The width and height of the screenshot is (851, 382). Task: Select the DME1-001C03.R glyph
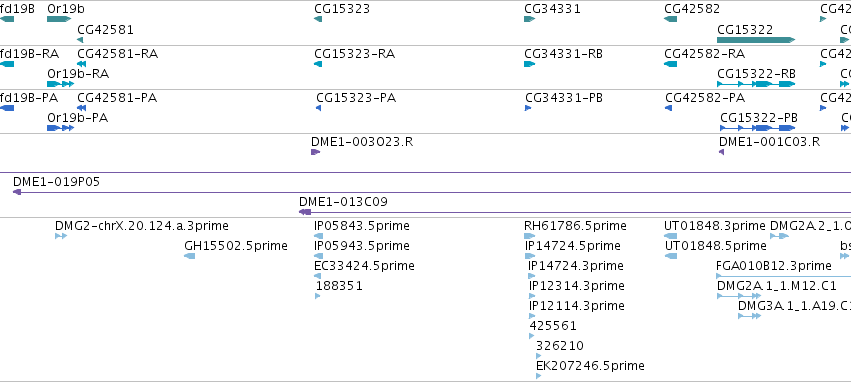722,152
